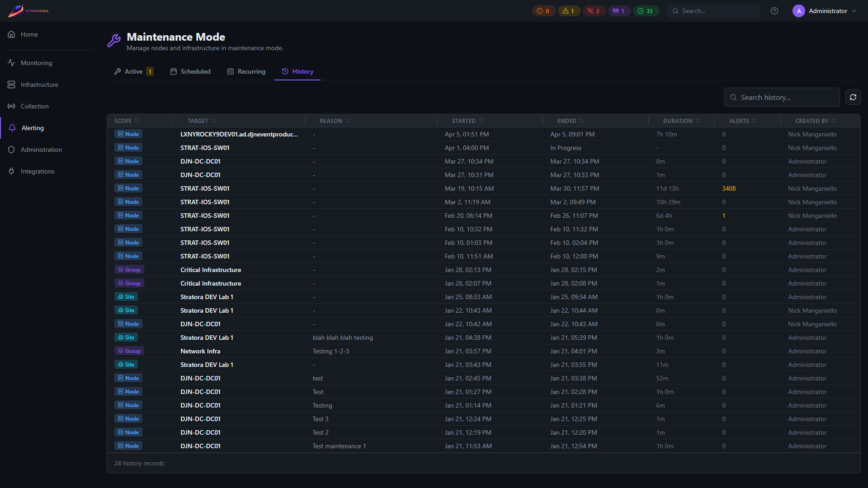This screenshot has width=868, height=488.
Task: Click 'Jan 21, 01:14 PM' started time
Action: tap(468, 405)
